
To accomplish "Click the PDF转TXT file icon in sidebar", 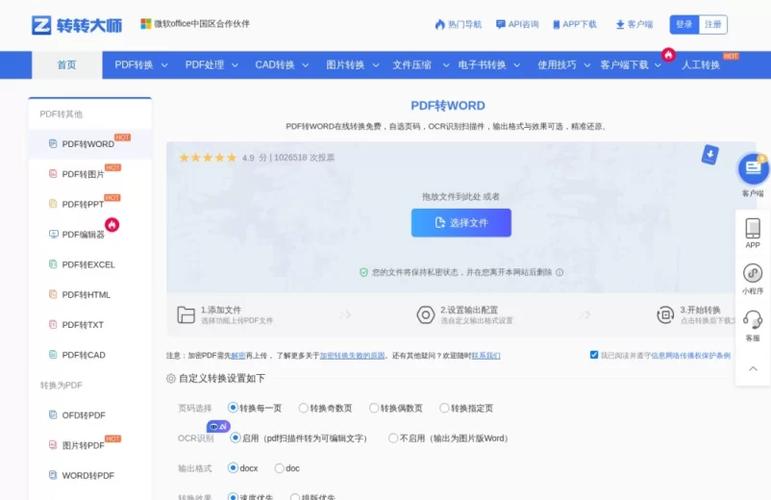I will coord(53,324).
